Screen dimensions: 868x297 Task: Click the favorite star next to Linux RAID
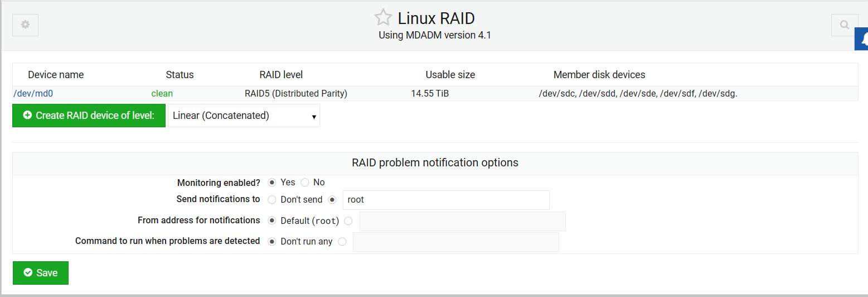coord(383,18)
